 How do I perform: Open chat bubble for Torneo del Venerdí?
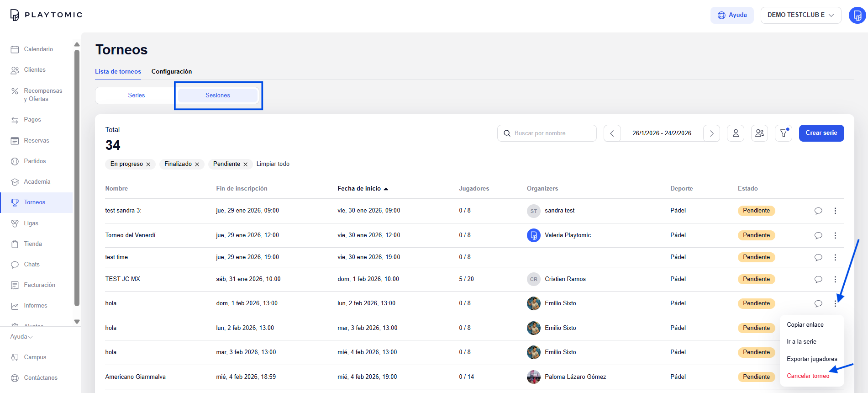[x=818, y=235]
